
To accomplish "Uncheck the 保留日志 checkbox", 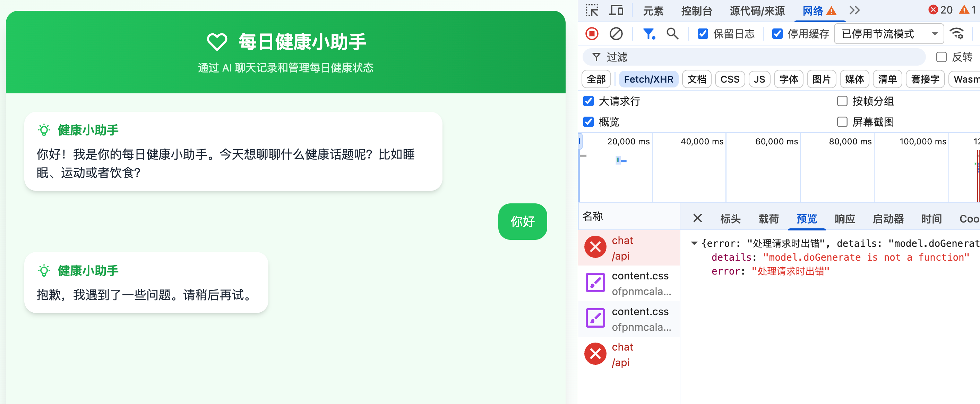I will click(x=703, y=34).
